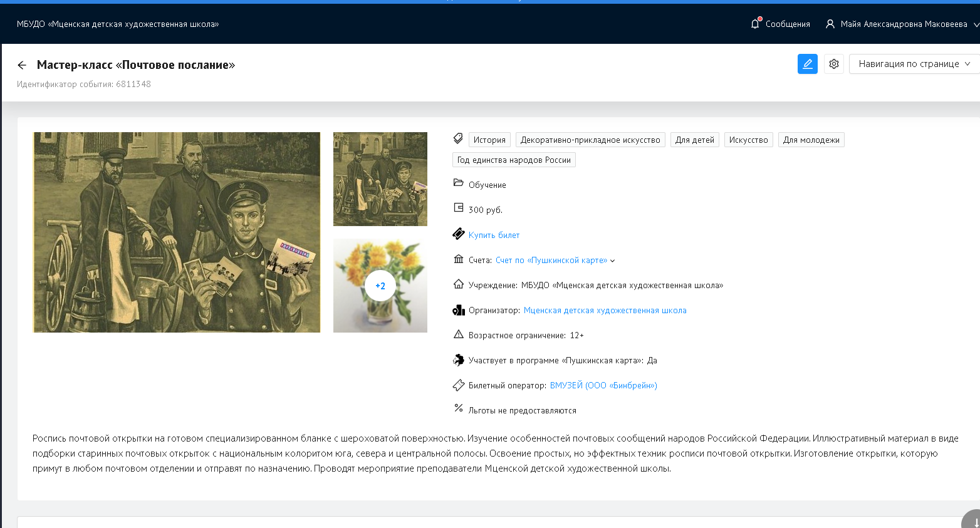This screenshot has width=980, height=528.
Task: Select the Декоративно-прикладное искусство tag
Action: [x=590, y=140]
